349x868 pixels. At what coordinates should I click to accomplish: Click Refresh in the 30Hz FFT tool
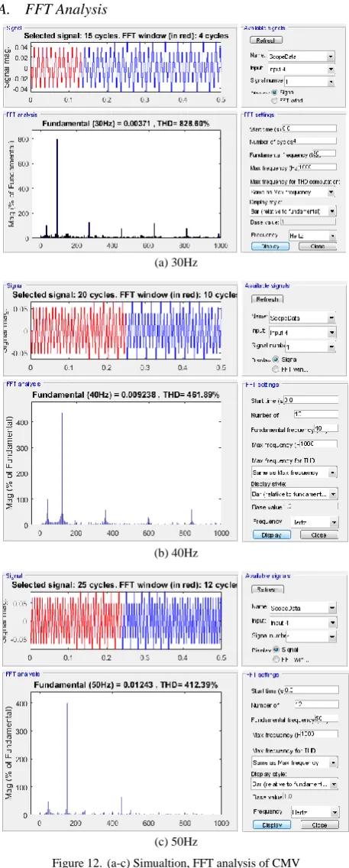267,41
